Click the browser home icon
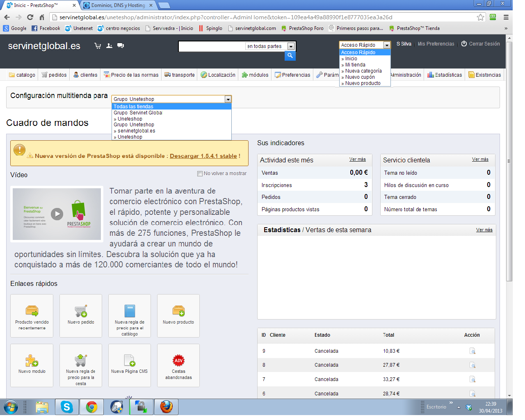Viewport: 525px width, 420px height. 42,17
